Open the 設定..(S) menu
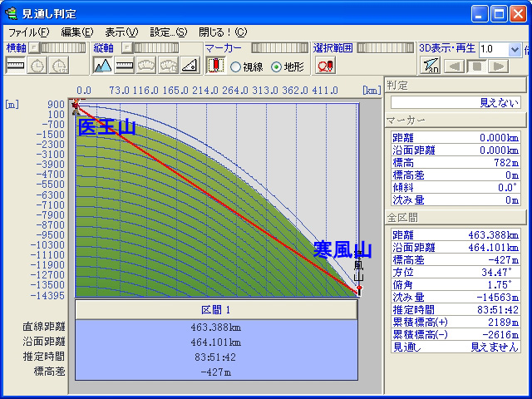 (x=168, y=32)
